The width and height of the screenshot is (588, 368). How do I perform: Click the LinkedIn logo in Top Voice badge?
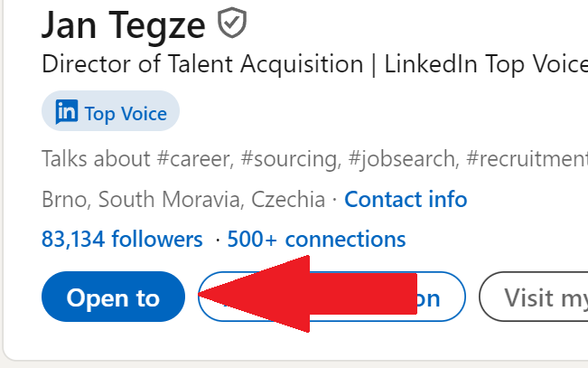pyautogui.click(x=67, y=111)
